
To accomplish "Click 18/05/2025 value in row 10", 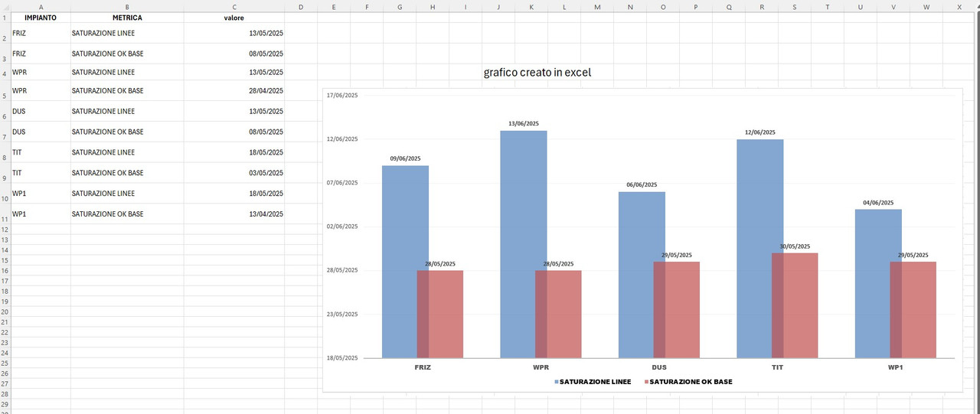I will coord(234,194).
